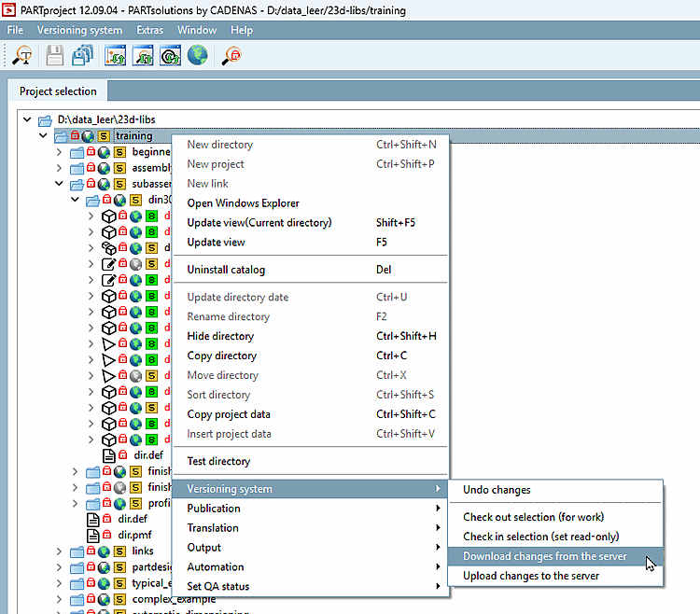Click the magnifier with red lock icon
Viewport: 700px width, 614px height.
pos(231,55)
